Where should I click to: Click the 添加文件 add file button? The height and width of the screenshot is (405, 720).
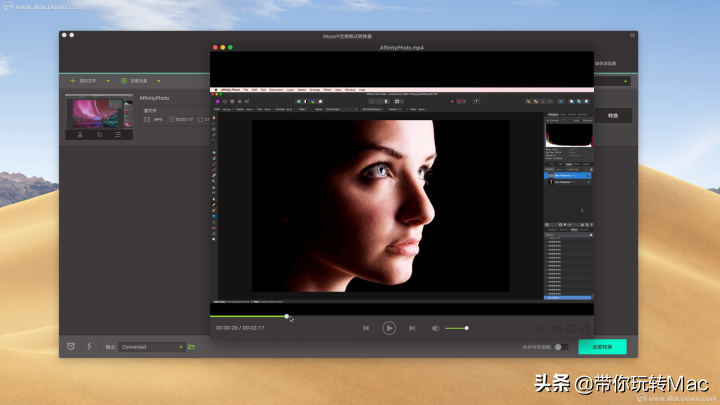(x=83, y=81)
